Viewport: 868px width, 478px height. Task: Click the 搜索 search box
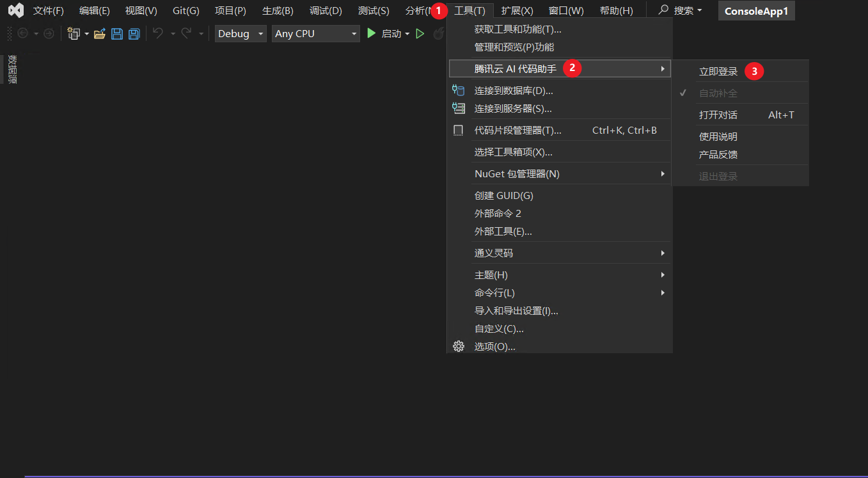[681, 10]
